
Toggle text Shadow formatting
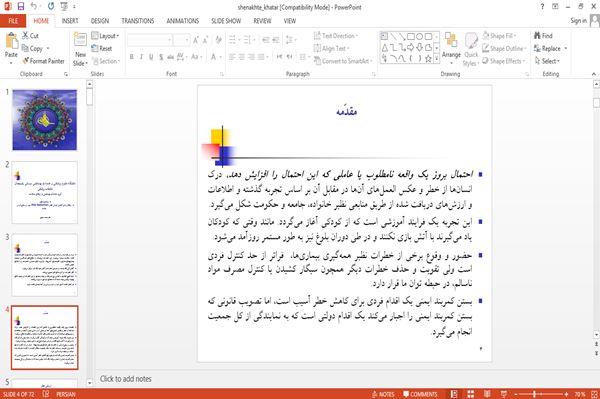[161, 57]
